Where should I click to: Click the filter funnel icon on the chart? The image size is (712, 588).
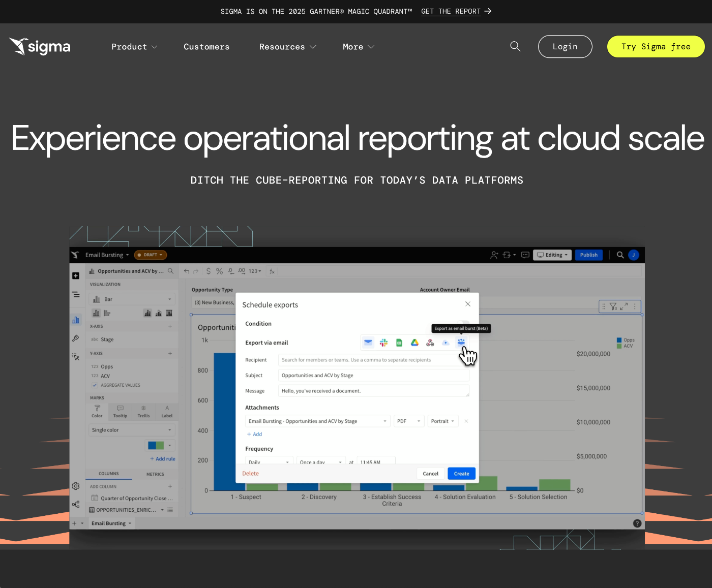click(613, 306)
